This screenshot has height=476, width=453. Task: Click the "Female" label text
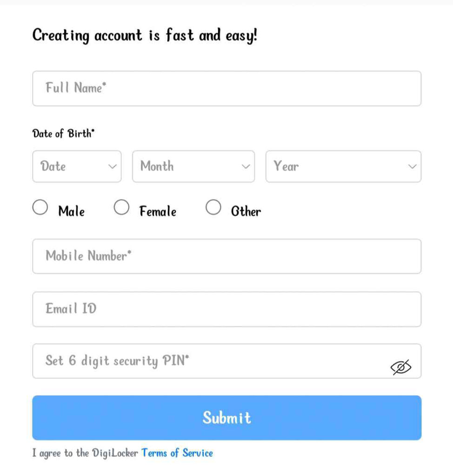158,212
